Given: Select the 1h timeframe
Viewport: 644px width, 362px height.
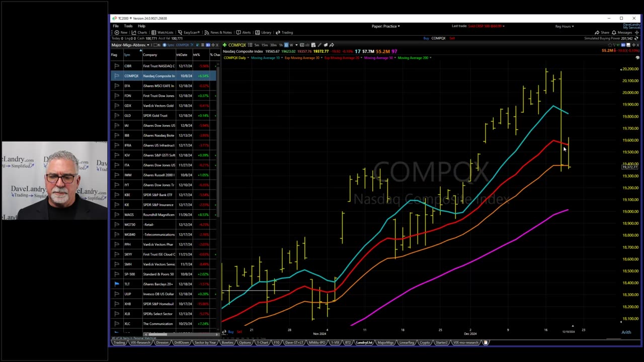Looking at the screenshot, I should pyautogui.click(x=281, y=45).
